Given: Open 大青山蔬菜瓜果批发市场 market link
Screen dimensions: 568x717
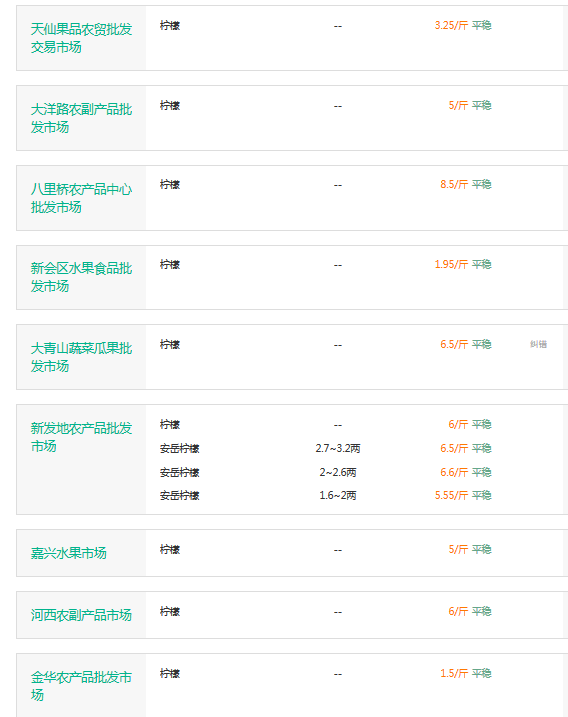Looking at the screenshot, I should 81,357.
